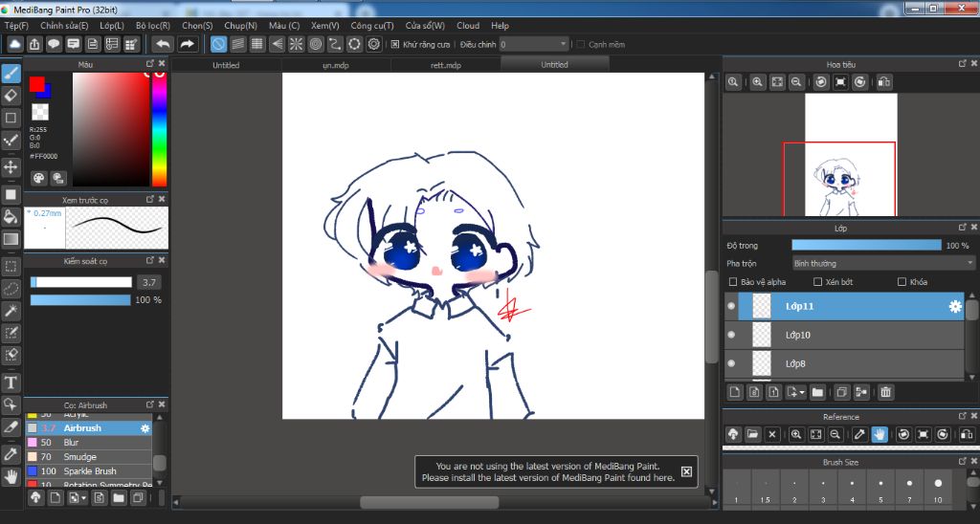Select the transparent color swatch

click(x=40, y=112)
